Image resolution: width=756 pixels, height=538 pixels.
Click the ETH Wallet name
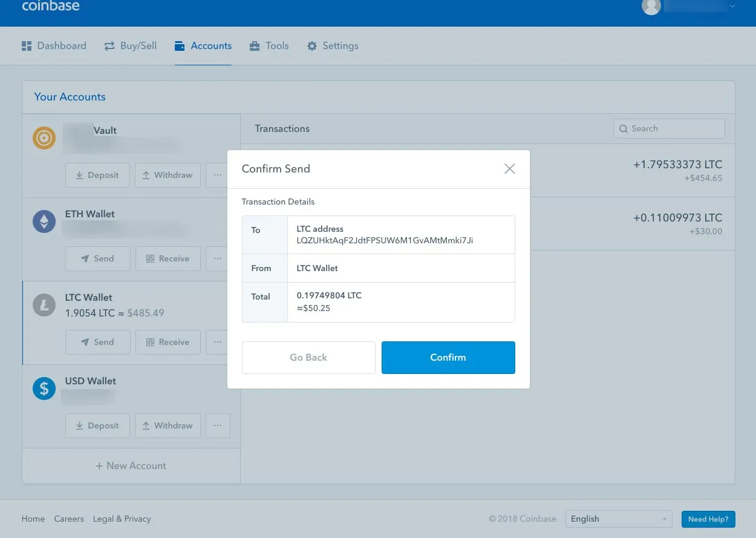coord(90,214)
